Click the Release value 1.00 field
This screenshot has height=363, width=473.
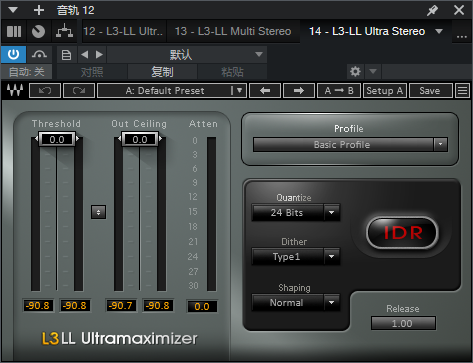(x=403, y=323)
